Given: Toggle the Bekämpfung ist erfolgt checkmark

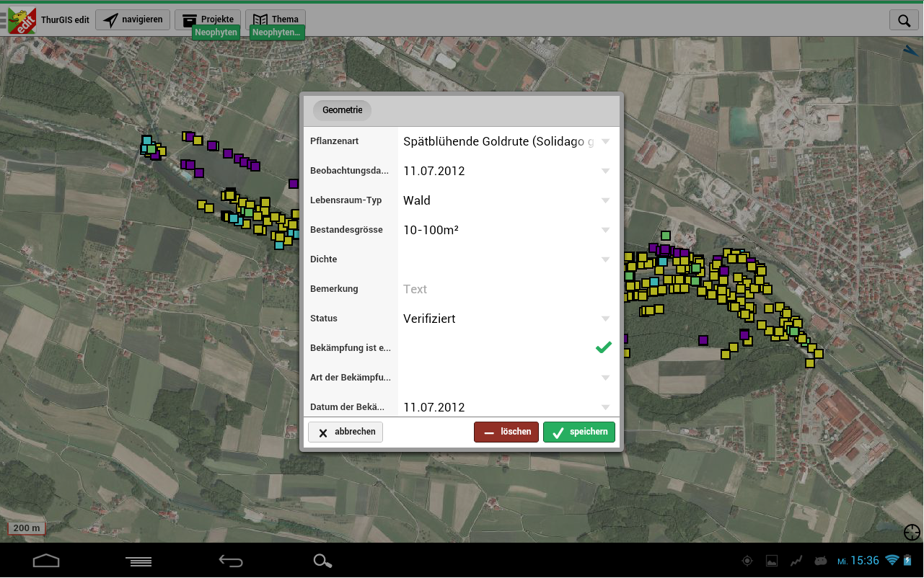Looking at the screenshot, I should tap(603, 348).
